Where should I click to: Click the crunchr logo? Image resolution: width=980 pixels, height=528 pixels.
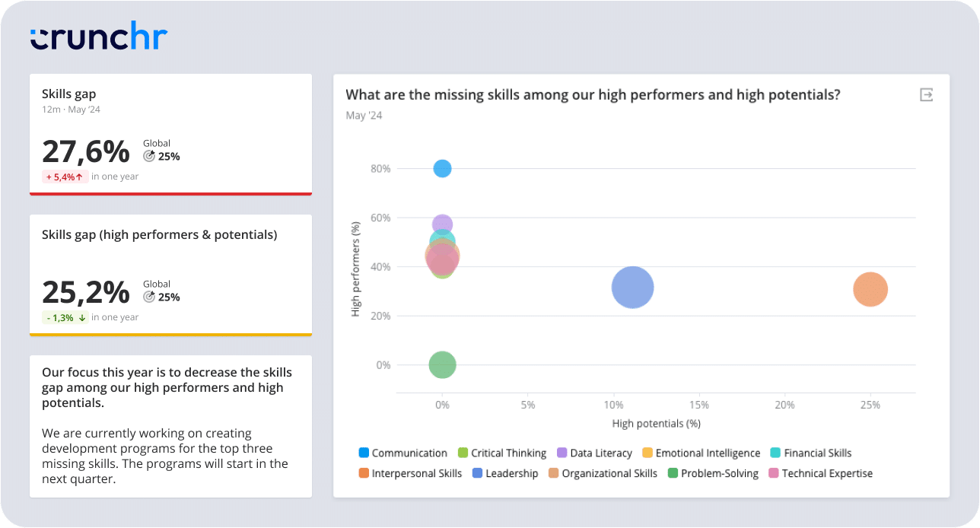click(x=99, y=38)
